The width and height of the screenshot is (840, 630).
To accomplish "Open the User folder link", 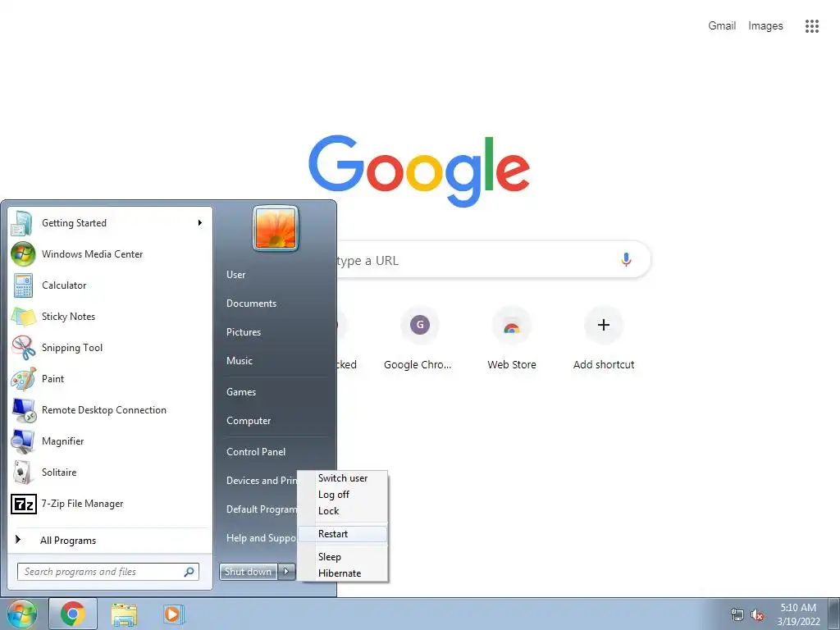I will point(235,274).
